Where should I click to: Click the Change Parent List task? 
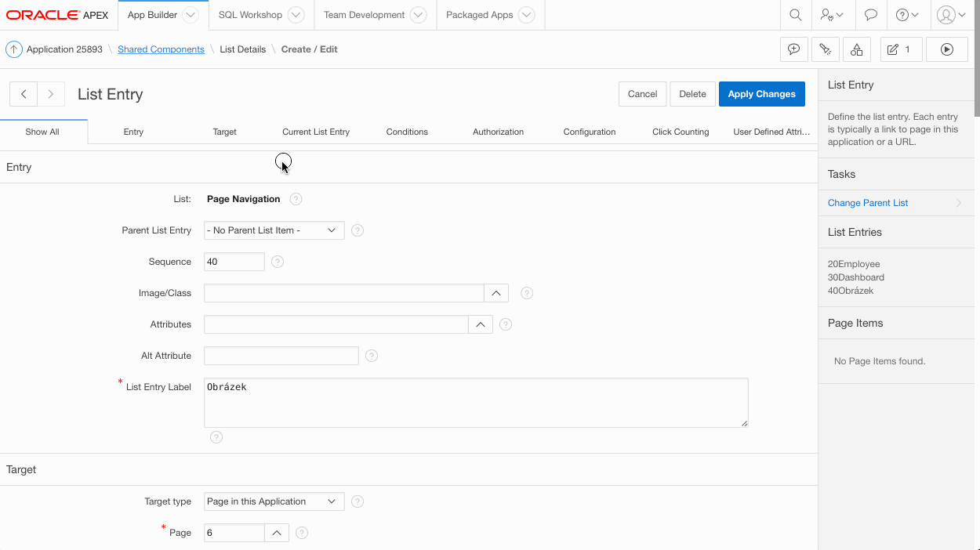pyautogui.click(x=868, y=203)
